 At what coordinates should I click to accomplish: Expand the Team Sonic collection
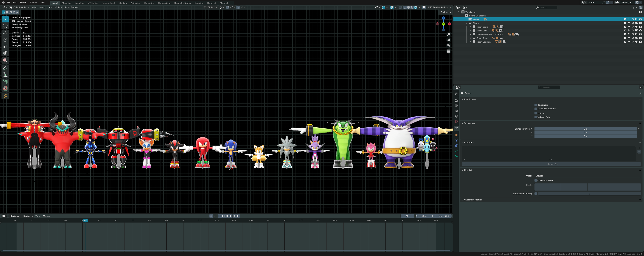tap(470, 27)
